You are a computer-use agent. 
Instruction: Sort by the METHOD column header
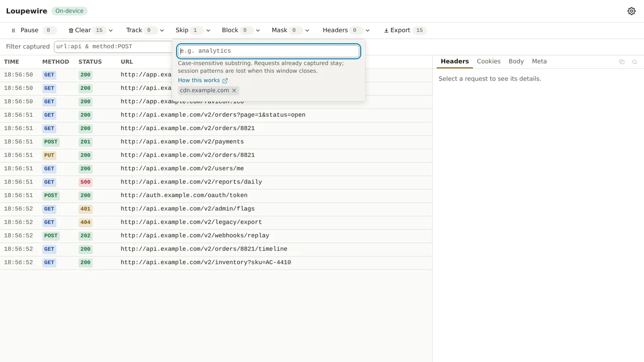[x=55, y=62]
